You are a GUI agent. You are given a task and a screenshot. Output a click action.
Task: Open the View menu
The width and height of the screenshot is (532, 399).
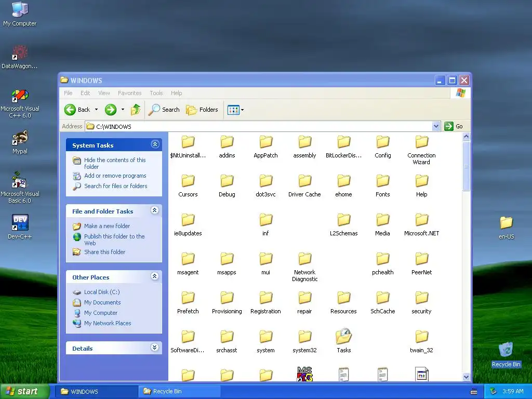tap(104, 93)
